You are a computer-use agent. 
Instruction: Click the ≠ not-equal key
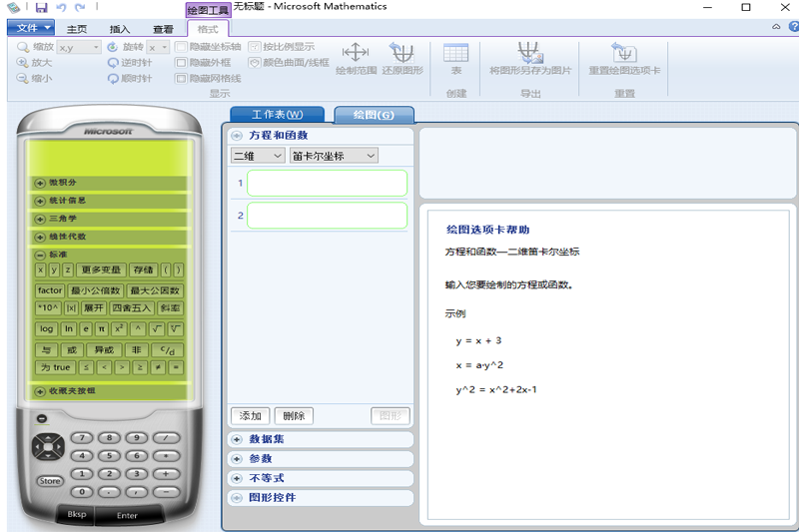pos(158,367)
